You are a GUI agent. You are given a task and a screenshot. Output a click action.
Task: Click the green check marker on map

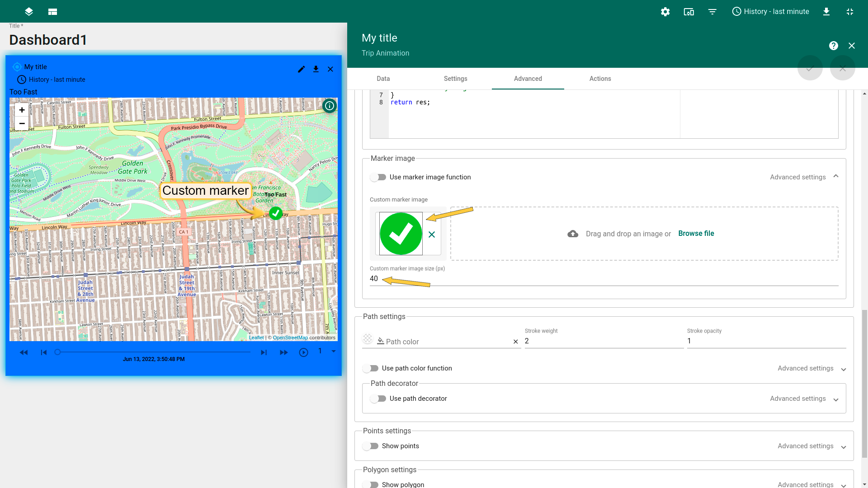tap(276, 213)
